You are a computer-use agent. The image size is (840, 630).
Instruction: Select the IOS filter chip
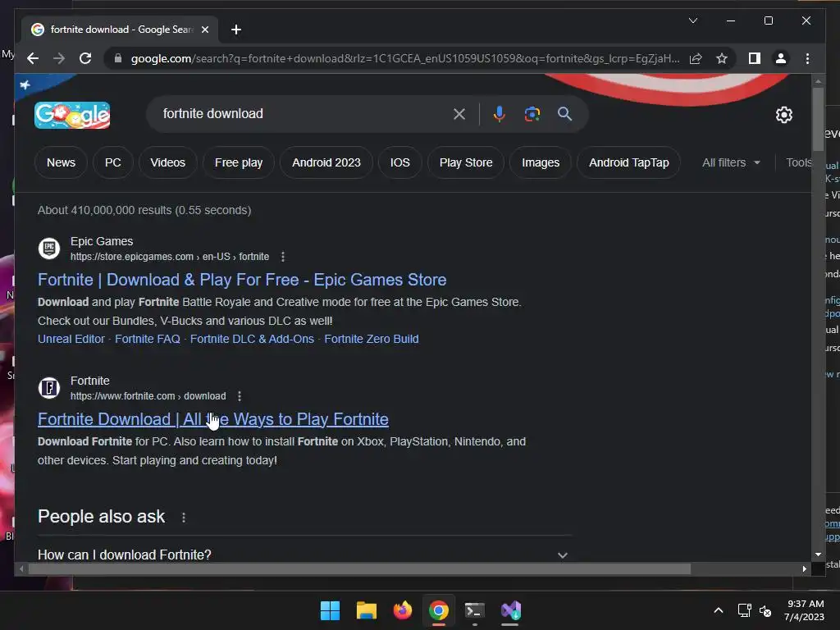tap(399, 162)
